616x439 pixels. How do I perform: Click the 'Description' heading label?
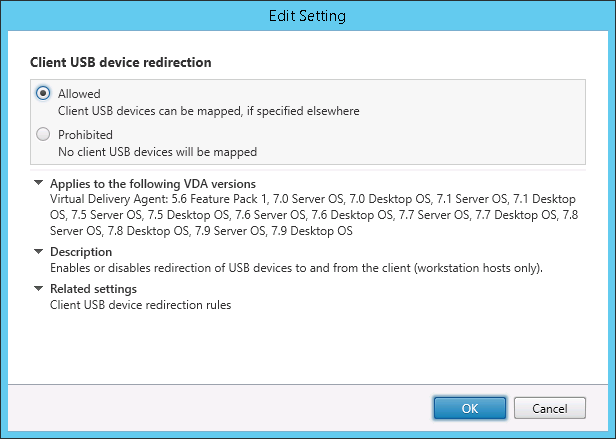81,251
